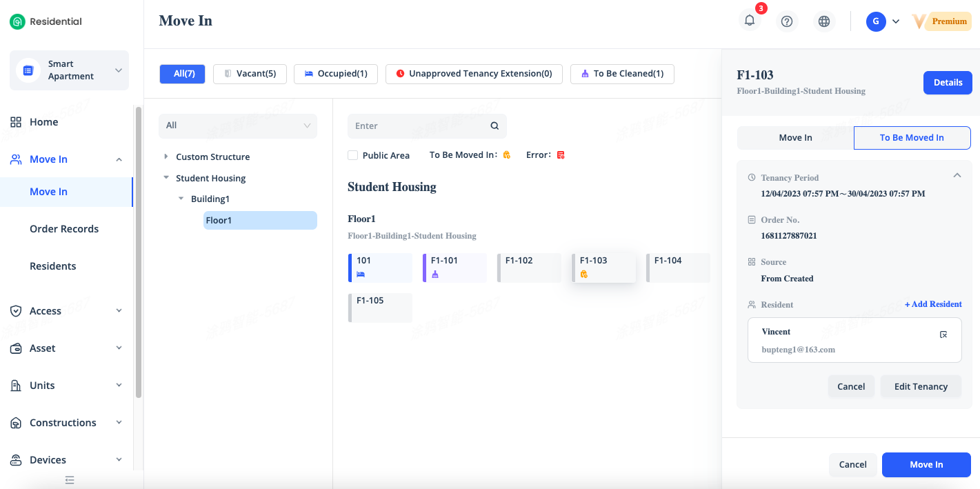Viewport: 980px width, 489px height.
Task: Switch to the Move In tab
Action: click(x=795, y=138)
